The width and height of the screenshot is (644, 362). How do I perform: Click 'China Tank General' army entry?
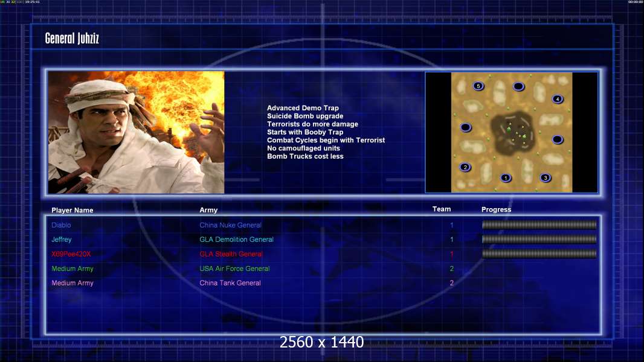[x=230, y=283]
